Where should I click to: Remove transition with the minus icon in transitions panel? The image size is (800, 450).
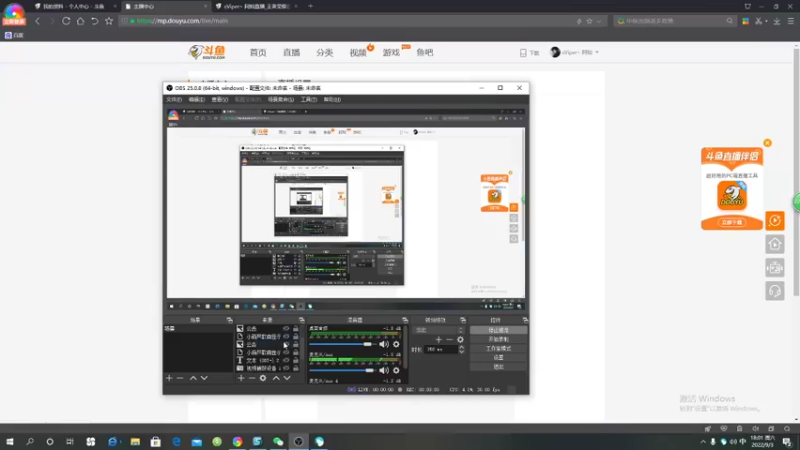click(449, 339)
